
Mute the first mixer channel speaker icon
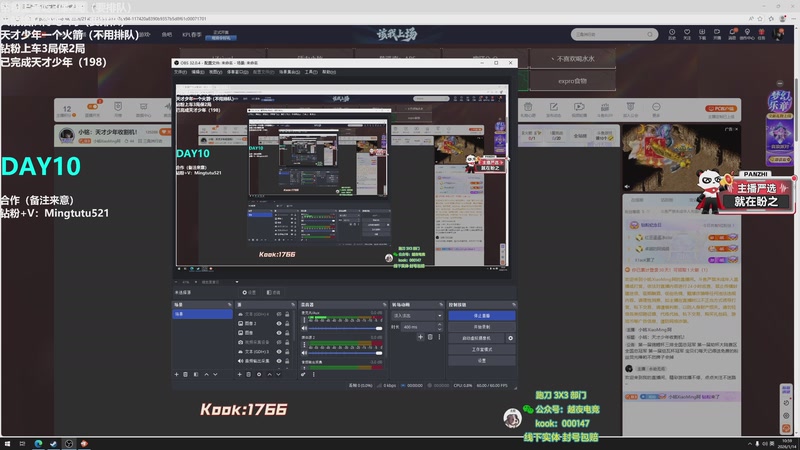click(305, 328)
